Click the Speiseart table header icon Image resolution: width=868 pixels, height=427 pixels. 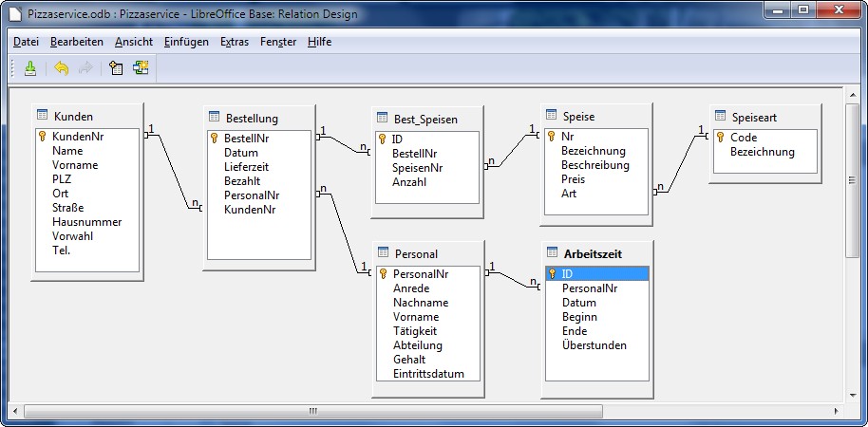point(720,116)
